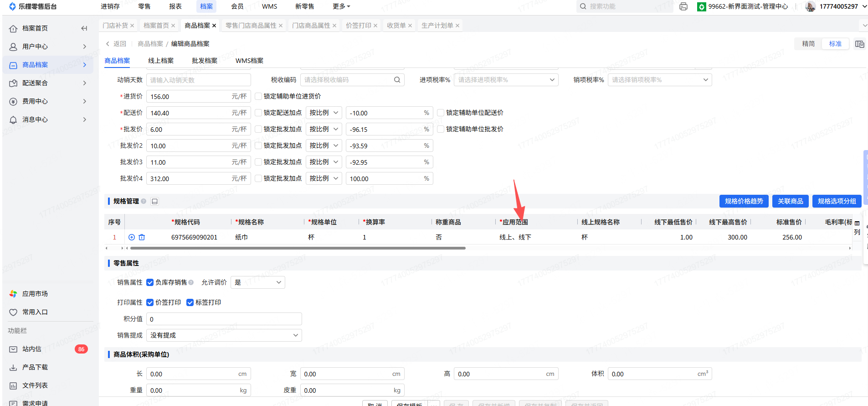Open the 报表 top menu
The height and width of the screenshot is (406, 868).
[x=175, y=6]
